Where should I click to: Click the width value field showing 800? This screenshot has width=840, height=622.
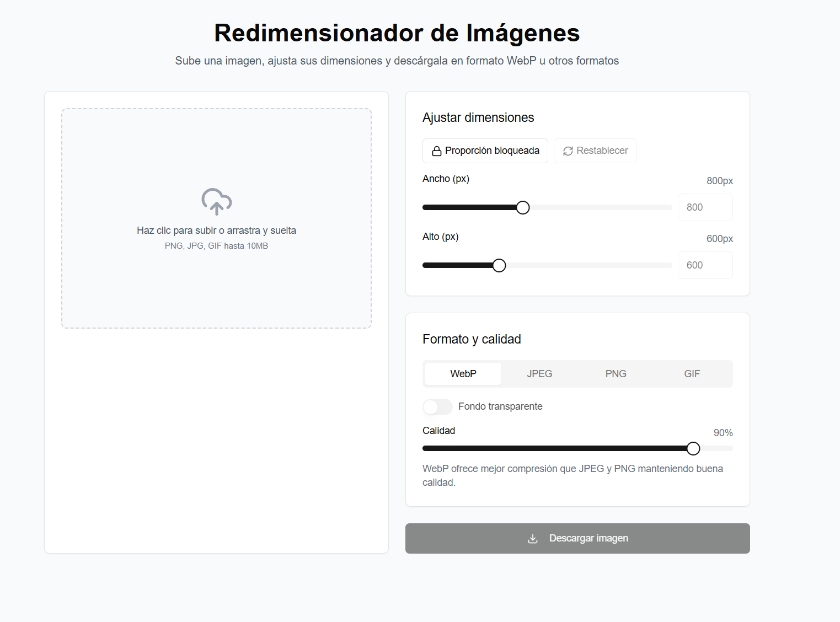(x=705, y=207)
